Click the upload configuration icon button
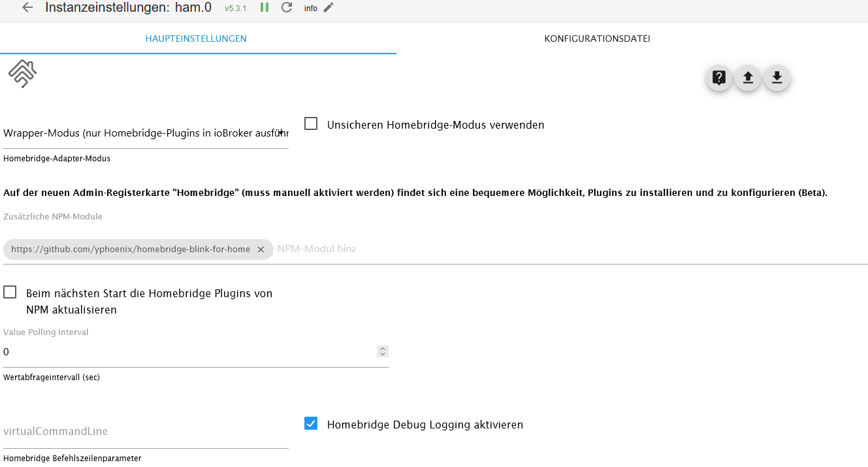 point(748,78)
